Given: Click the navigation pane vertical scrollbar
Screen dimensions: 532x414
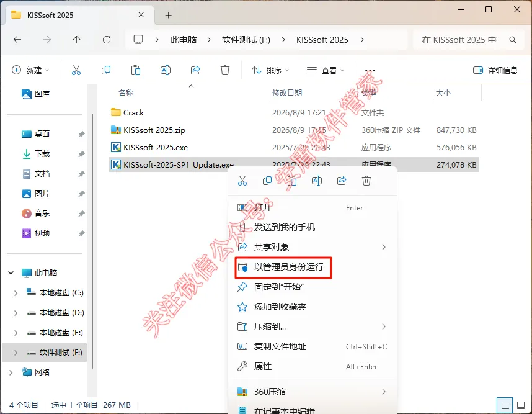Looking at the screenshot, I should (x=92, y=241).
